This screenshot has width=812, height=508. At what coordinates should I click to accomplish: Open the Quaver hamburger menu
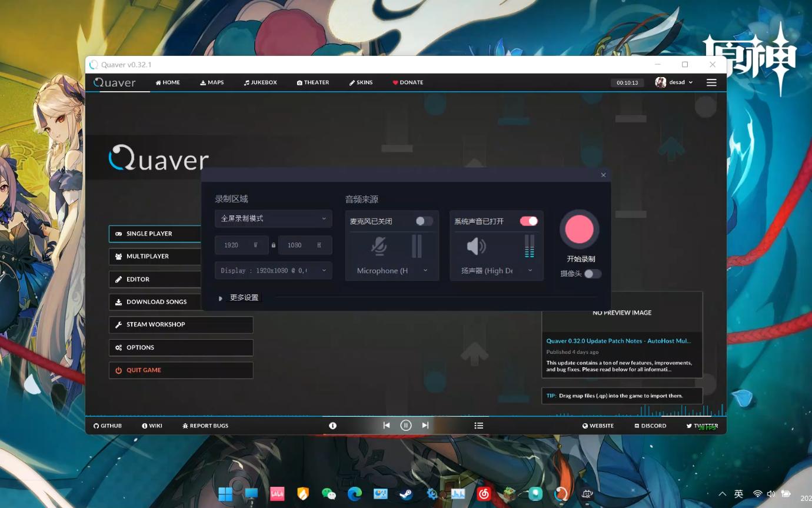point(711,82)
